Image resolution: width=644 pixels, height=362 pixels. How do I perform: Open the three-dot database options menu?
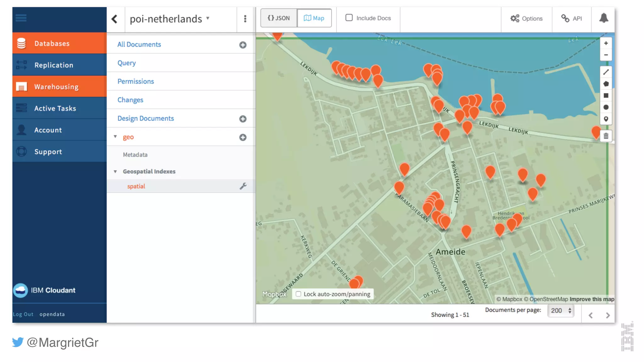pos(245,19)
